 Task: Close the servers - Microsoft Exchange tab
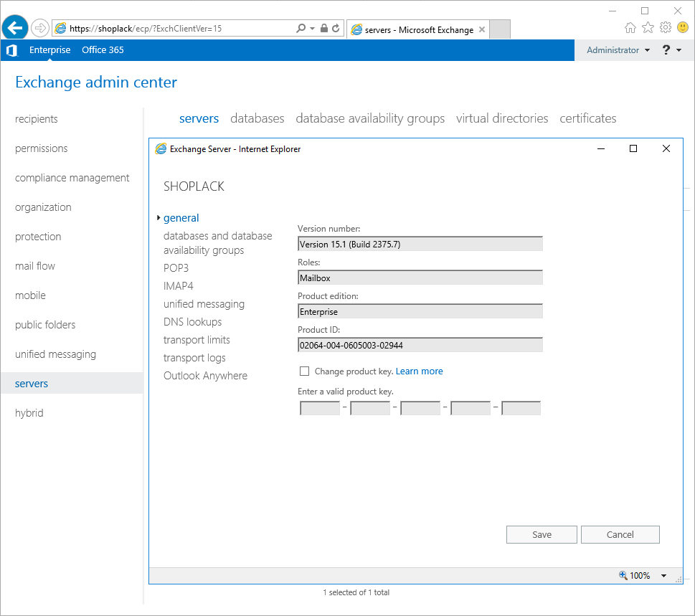click(x=482, y=29)
